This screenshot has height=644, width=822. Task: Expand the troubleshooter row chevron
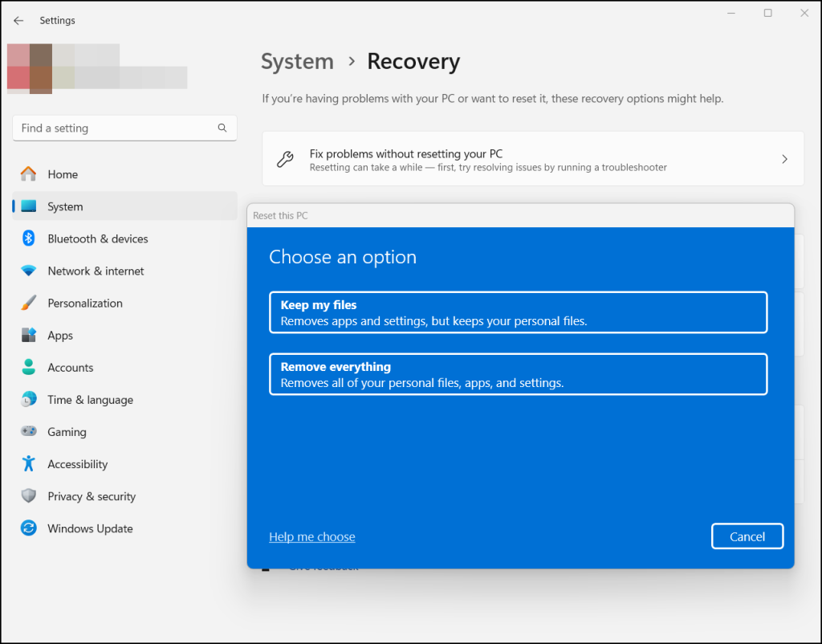click(x=784, y=158)
